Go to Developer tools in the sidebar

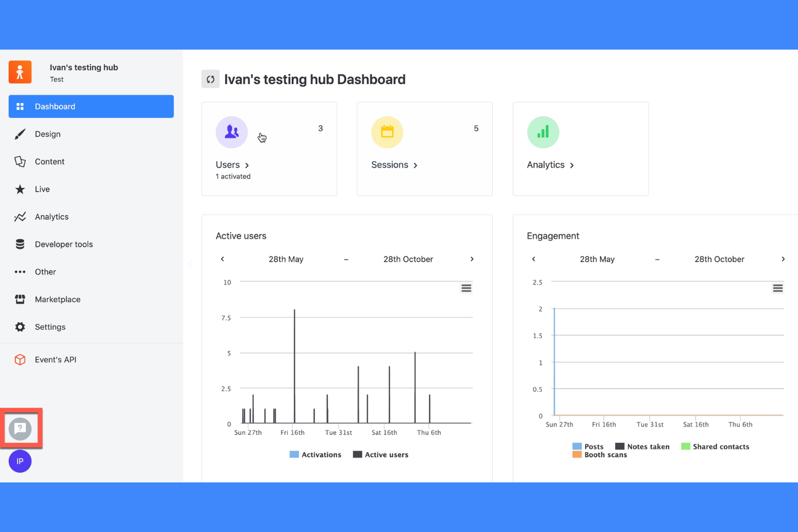pos(91,244)
